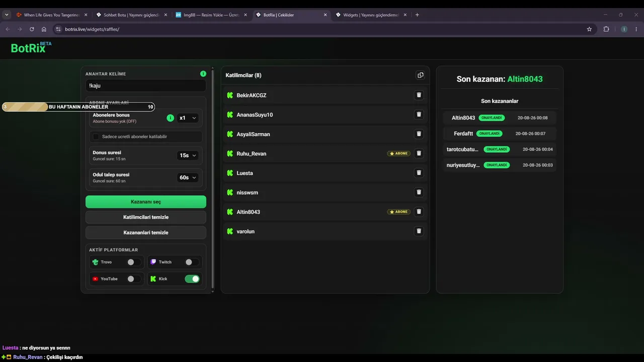Check Sadece ucretli aboneler katilabilir
The image size is (644, 362).
point(96,136)
